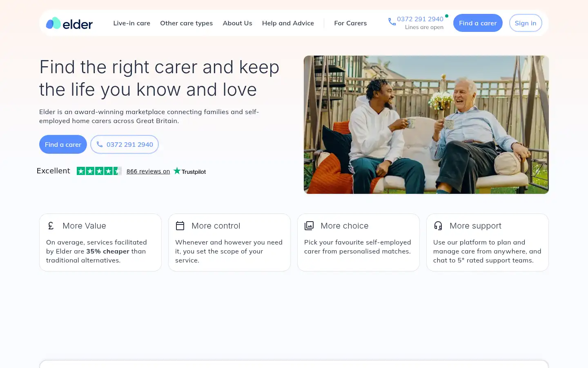Click the green lines-open status dot

(x=447, y=16)
